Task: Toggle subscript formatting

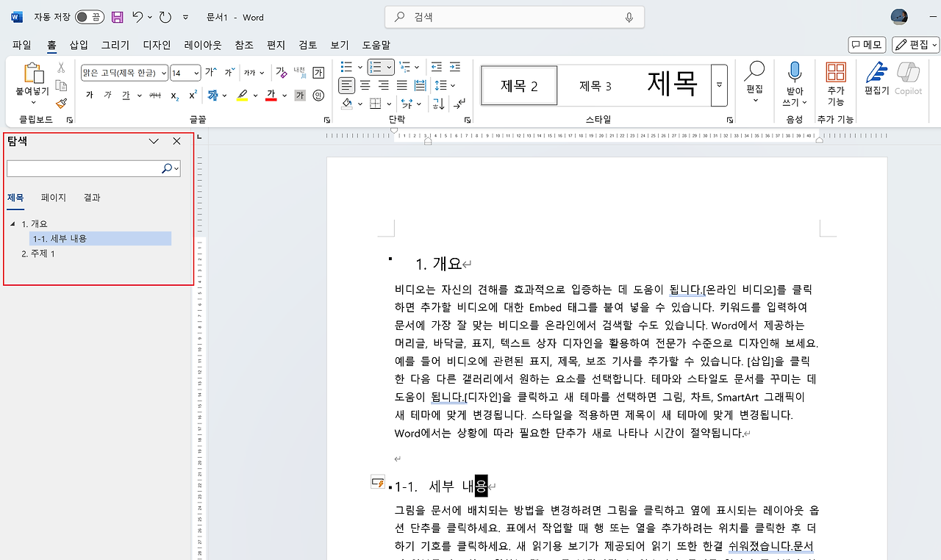Action: coord(174,94)
